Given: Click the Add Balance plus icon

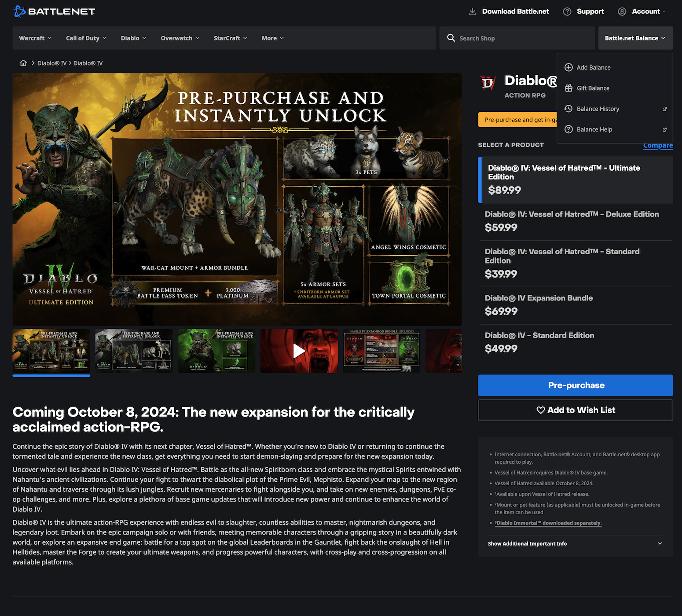Looking at the screenshot, I should (568, 67).
